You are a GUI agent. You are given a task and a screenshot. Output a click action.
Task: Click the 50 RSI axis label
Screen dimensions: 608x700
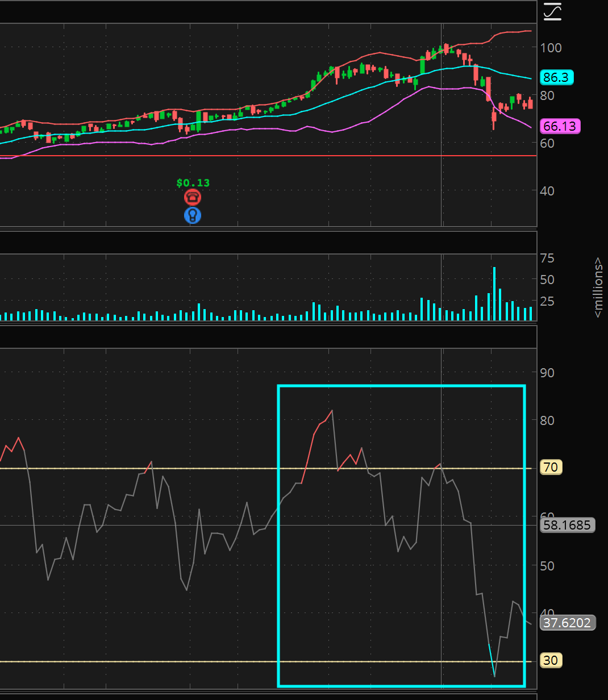[x=548, y=566]
